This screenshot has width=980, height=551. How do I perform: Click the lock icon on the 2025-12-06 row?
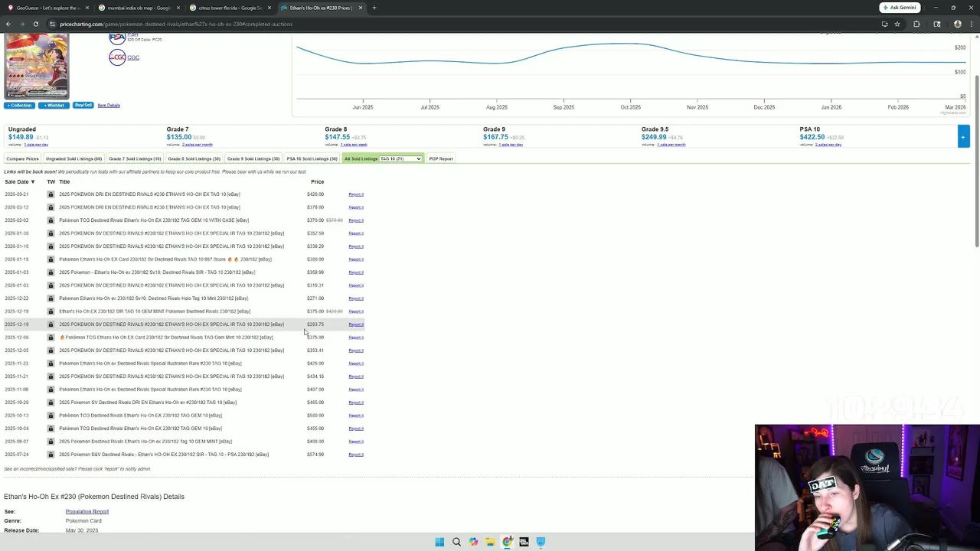(x=51, y=337)
